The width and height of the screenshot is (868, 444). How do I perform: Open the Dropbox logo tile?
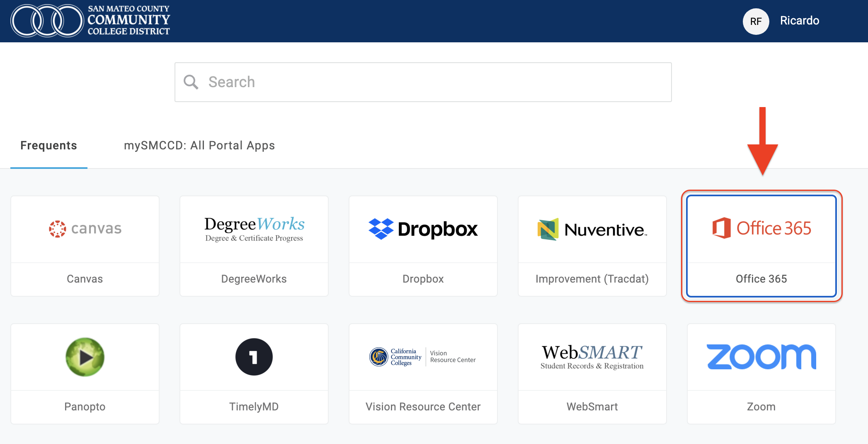[423, 229]
